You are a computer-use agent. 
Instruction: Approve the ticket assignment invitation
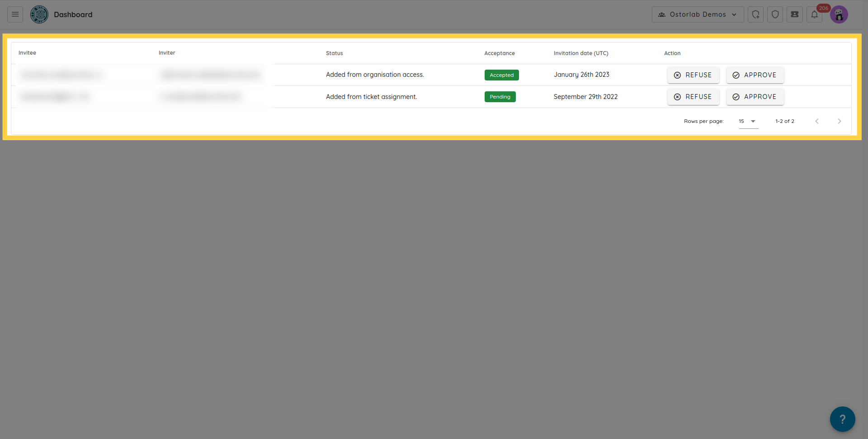click(x=755, y=97)
